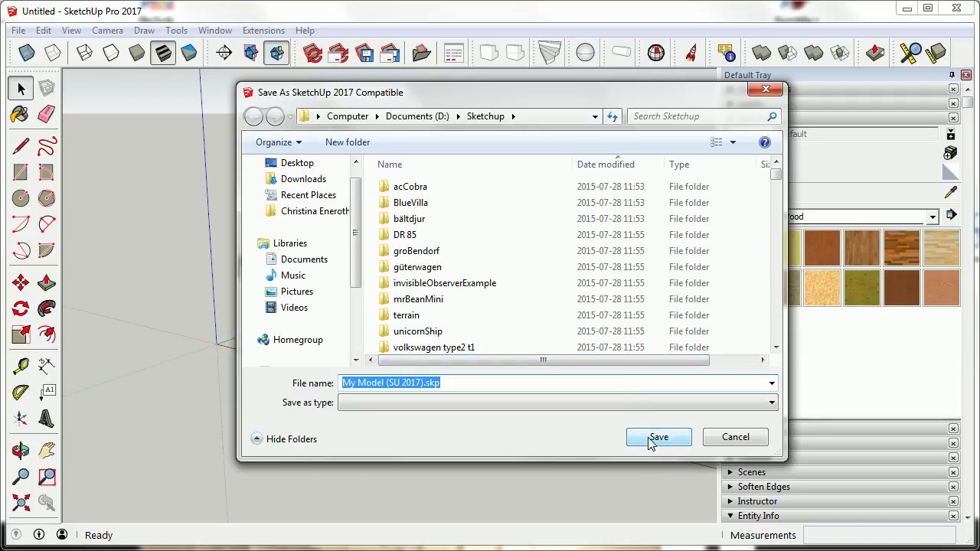The height and width of the screenshot is (551, 980).
Task: Open the Organize dropdown menu
Action: coord(279,142)
